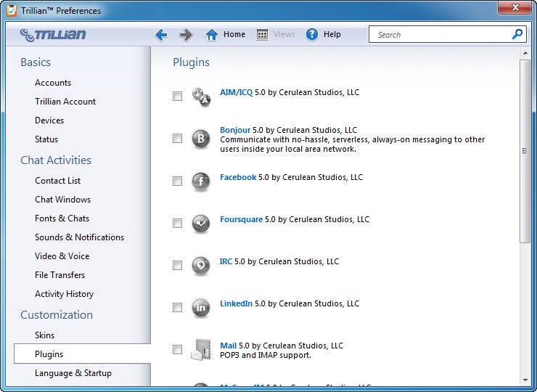Click the Facebook plugin icon
The image size is (537, 392).
tap(201, 181)
